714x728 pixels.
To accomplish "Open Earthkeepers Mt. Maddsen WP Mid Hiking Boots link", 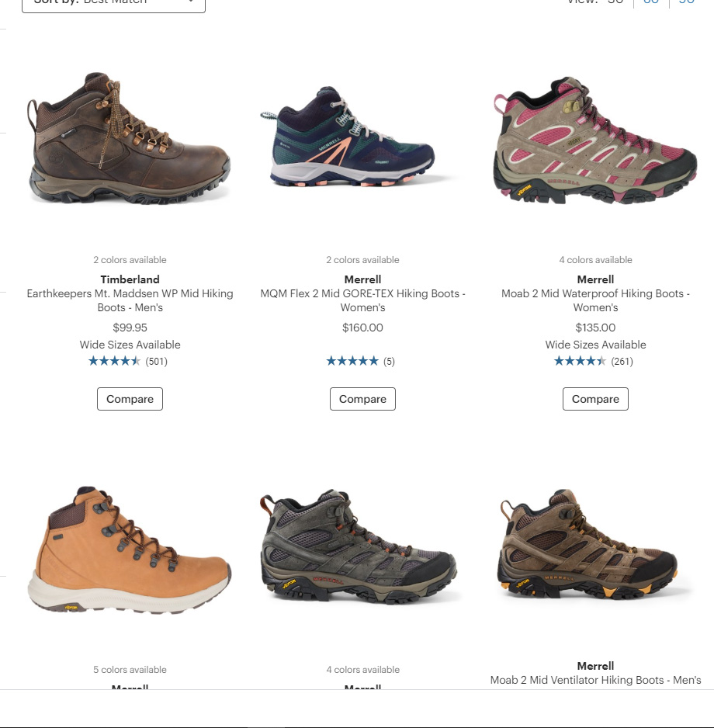I will coord(130,300).
